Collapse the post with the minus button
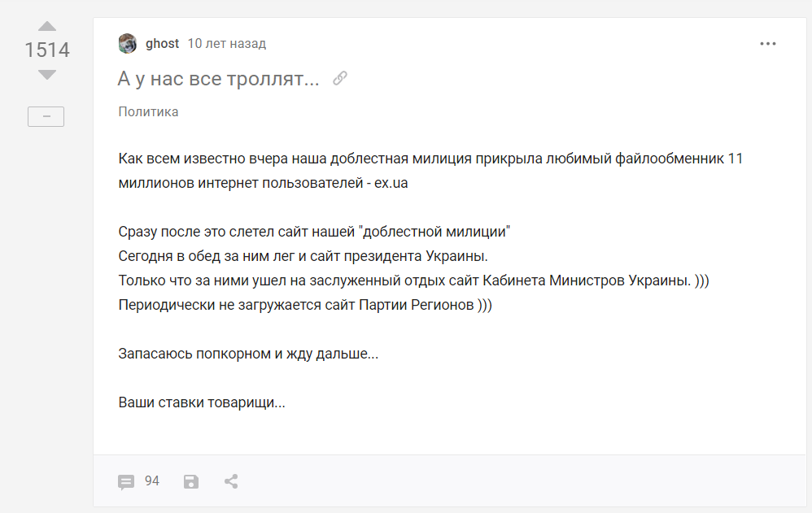Viewport: 812px width, 513px height. click(46, 116)
